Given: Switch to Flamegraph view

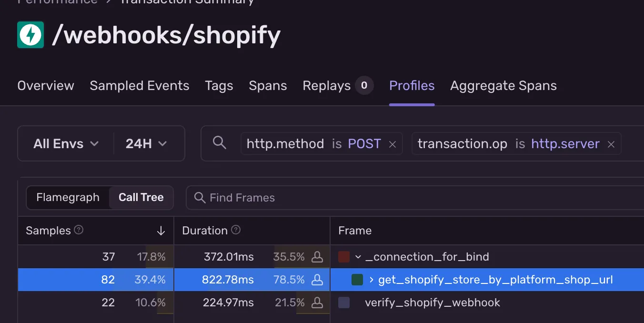Looking at the screenshot, I should [x=68, y=198].
